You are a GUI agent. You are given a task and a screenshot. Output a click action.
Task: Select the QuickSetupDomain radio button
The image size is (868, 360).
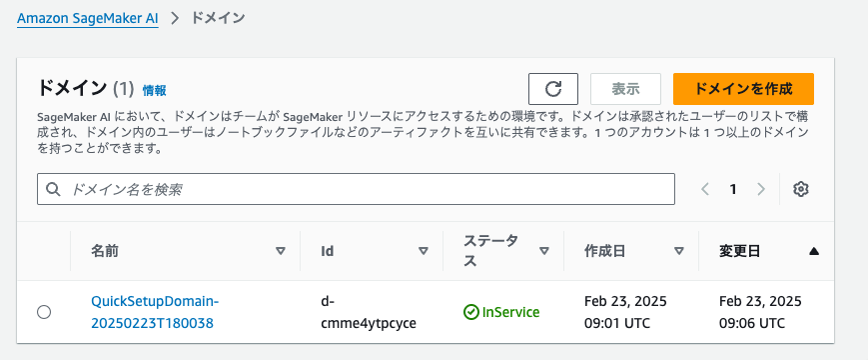pos(44,312)
